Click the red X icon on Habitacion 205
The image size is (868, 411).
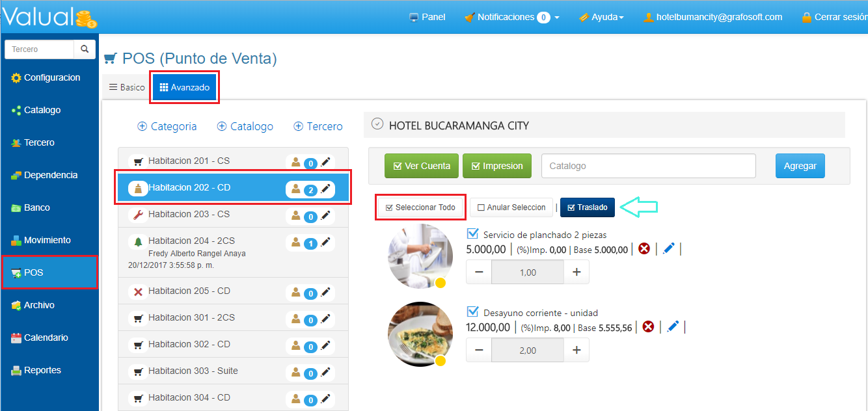point(138,291)
